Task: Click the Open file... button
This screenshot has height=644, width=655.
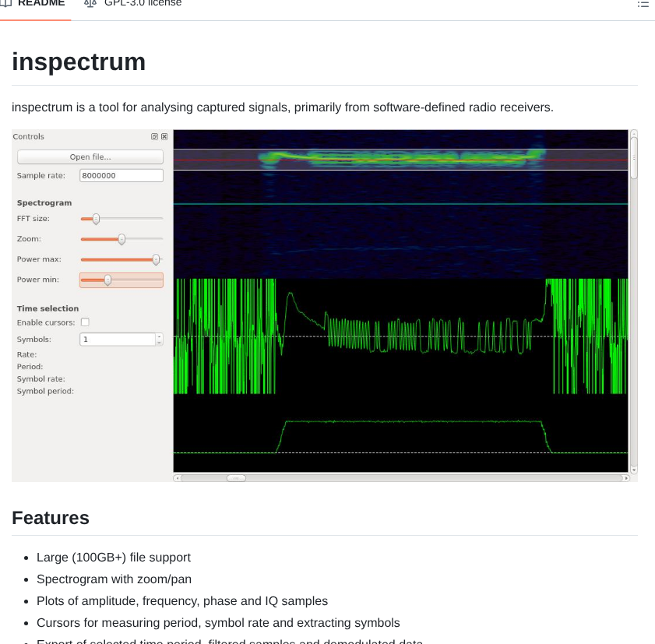Action: click(x=89, y=156)
